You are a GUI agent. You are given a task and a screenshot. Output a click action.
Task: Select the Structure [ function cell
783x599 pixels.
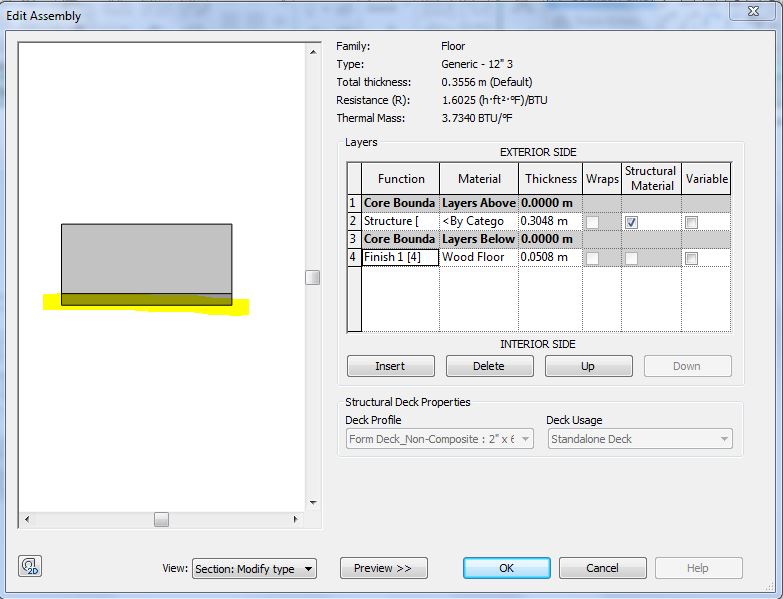[x=400, y=221]
